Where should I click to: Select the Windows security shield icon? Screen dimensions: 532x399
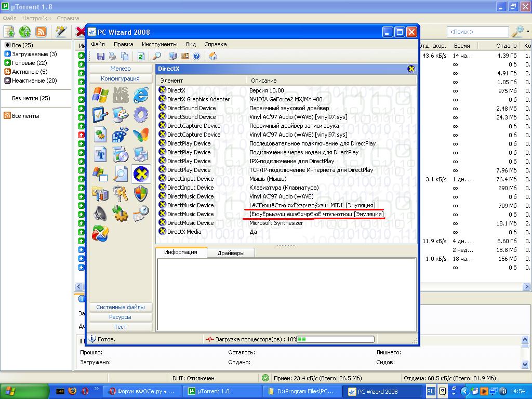tap(141, 193)
